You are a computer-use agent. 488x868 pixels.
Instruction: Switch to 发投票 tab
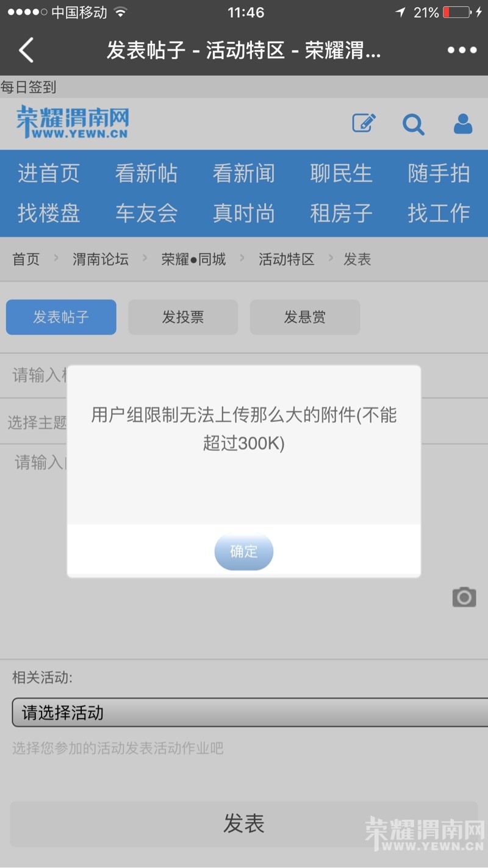click(x=183, y=317)
